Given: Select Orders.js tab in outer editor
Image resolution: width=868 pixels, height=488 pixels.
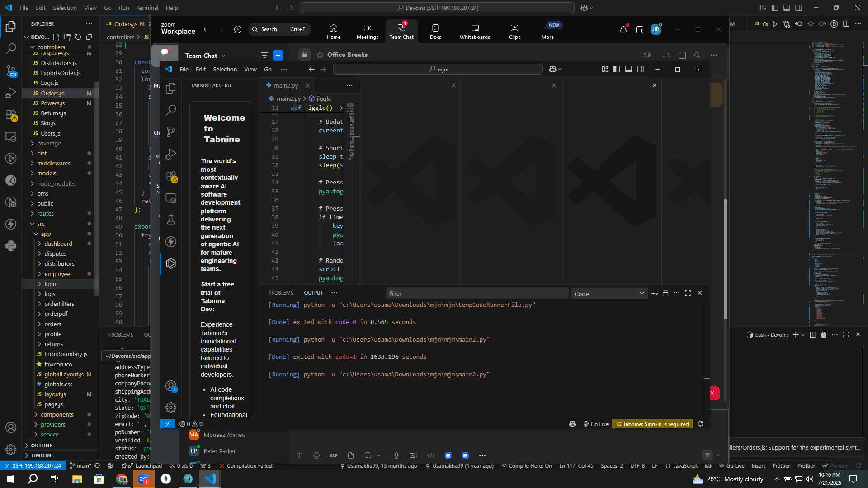Looking at the screenshot, I should tap(126, 24).
